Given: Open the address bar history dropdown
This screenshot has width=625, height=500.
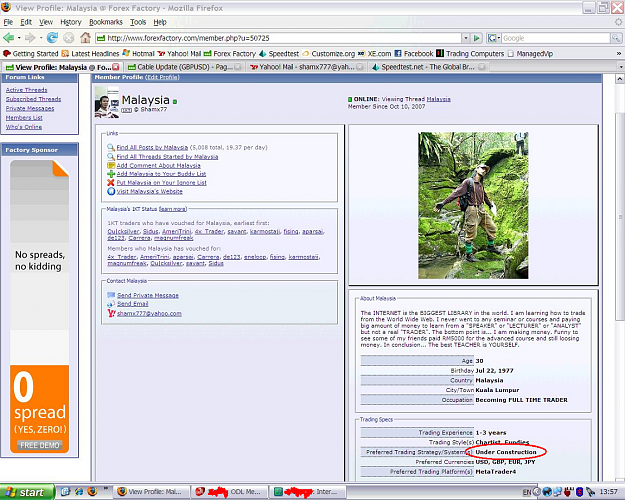Looking at the screenshot, I should tap(466, 38).
